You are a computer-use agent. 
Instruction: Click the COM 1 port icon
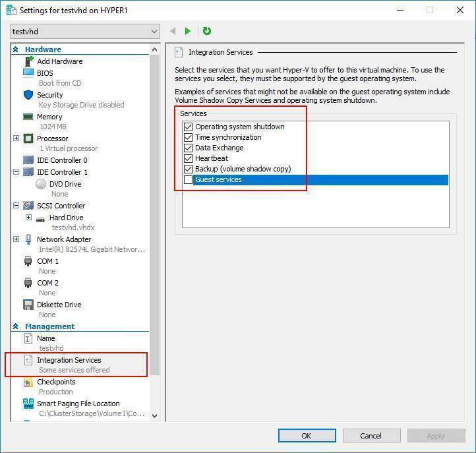[28, 261]
